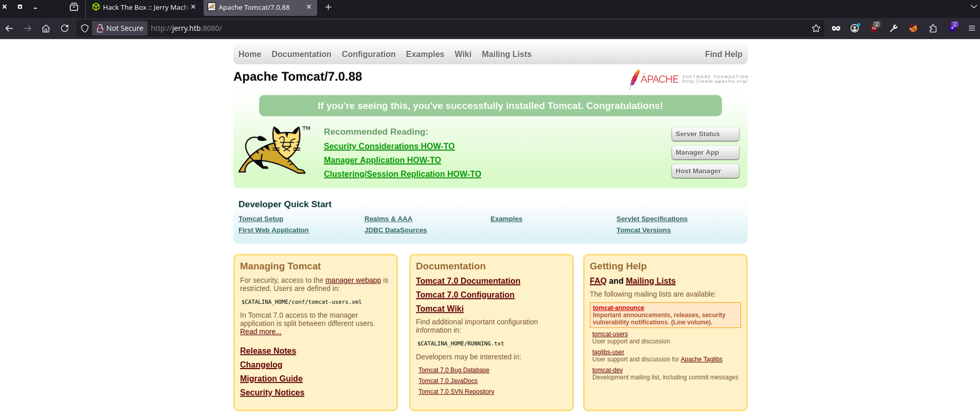Open the Tomcat Versions link
This screenshot has height=420, width=980.
(644, 230)
